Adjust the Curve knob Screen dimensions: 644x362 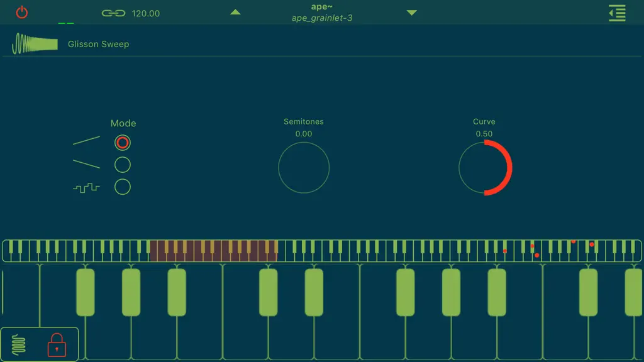(x=485, y=167)
